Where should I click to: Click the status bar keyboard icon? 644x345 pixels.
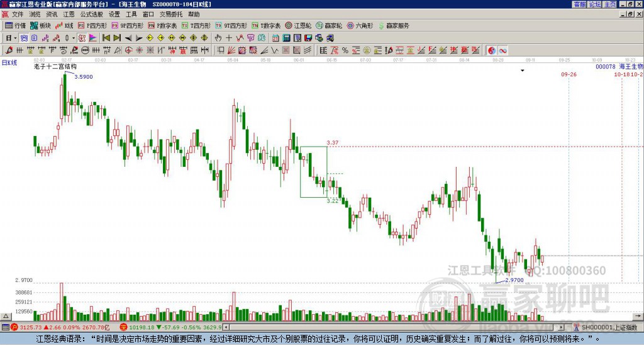coord(5,327)
